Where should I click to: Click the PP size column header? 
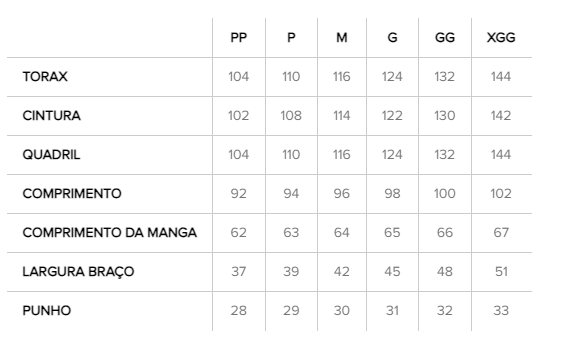(239, 38)
